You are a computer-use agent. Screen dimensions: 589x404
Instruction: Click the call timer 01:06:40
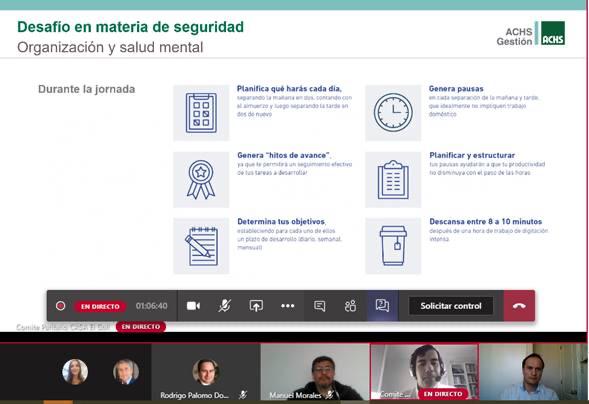[151, 306]
